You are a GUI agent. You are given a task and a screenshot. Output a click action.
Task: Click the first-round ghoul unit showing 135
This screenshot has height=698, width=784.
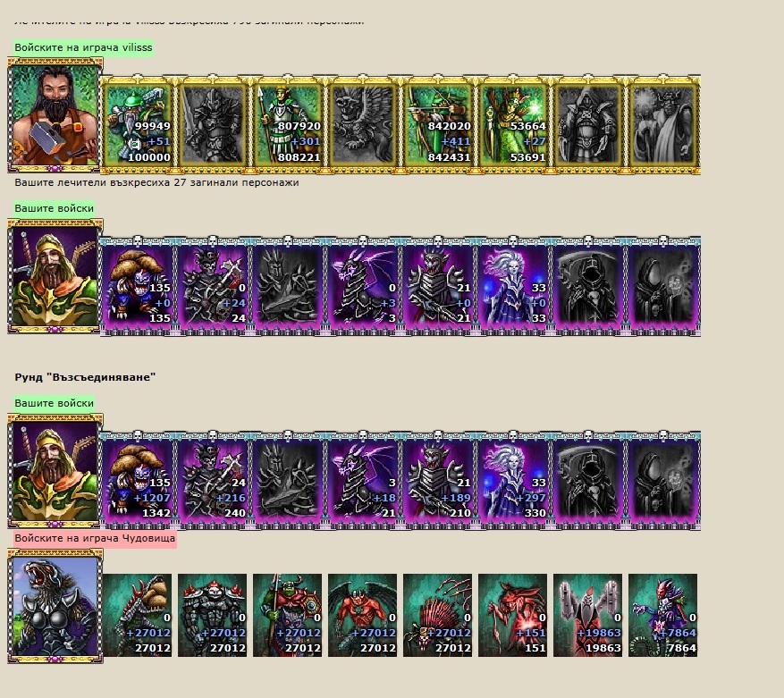pyautogui.click(x=138, y=286)
